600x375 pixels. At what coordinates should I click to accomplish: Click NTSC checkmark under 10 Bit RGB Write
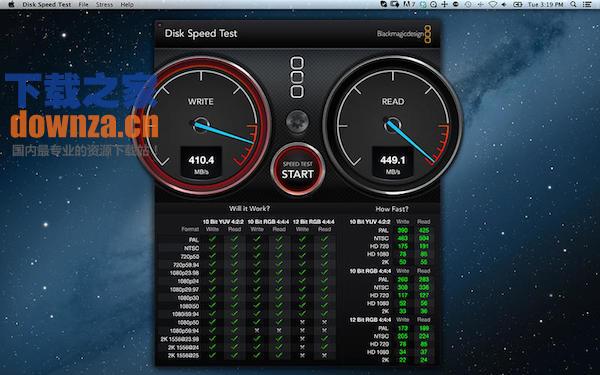point(257,248)
